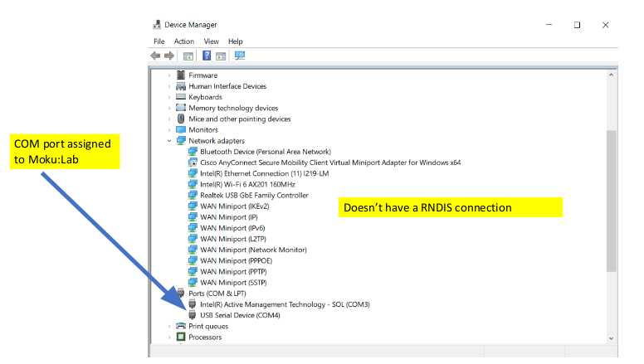Select WAN Miniport (IP)

point(229,217)
